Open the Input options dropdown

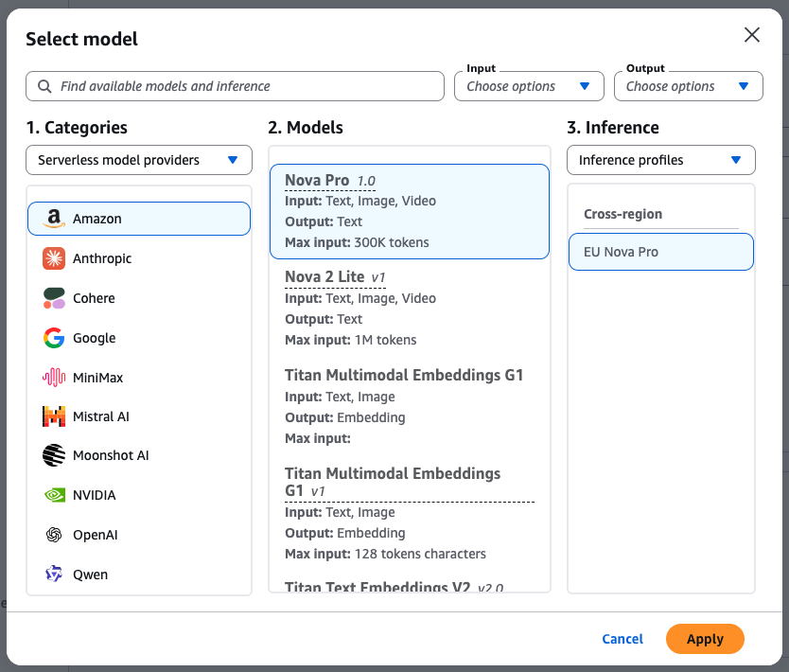(529, 86)
